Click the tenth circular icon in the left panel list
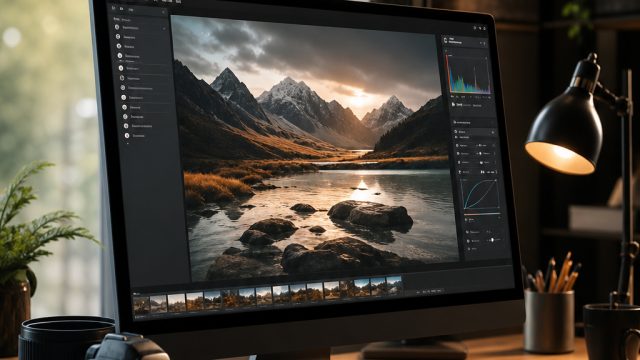This screenshot has height=360, width=640. point(125,117)
